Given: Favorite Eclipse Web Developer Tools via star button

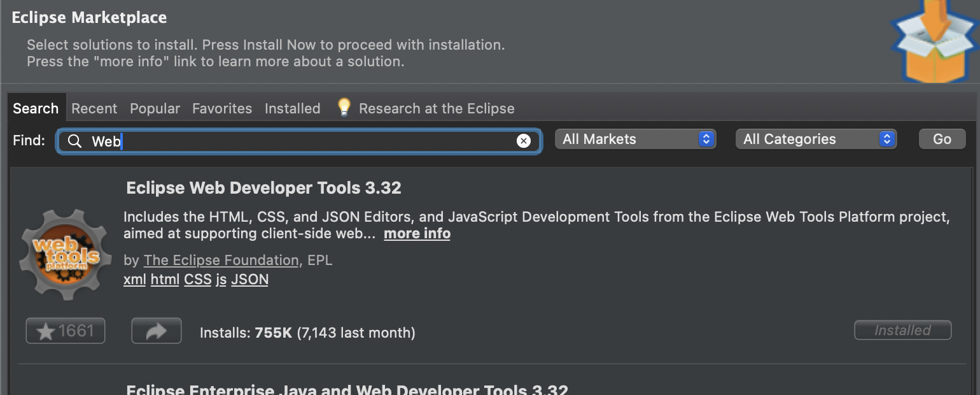Looking at the screenshot, I should pyautogui.click(x=66, y=331).
